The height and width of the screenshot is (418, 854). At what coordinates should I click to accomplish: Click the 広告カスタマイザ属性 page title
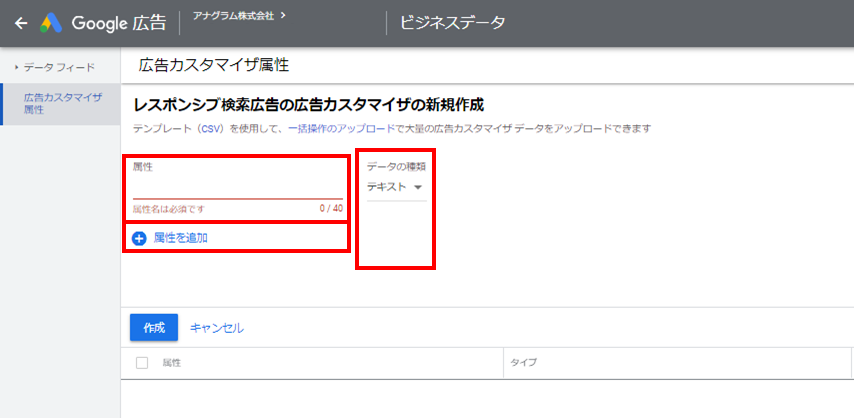(x=214, y=65)
